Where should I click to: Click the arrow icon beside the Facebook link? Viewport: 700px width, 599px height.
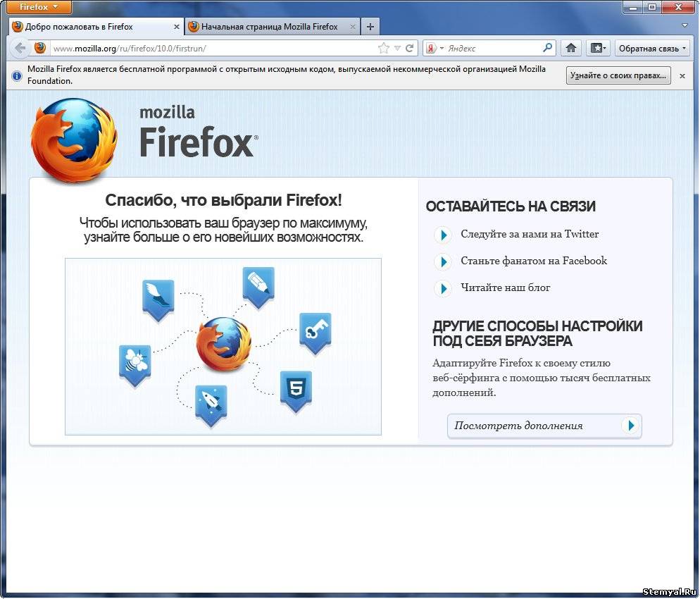click(443, 261)
